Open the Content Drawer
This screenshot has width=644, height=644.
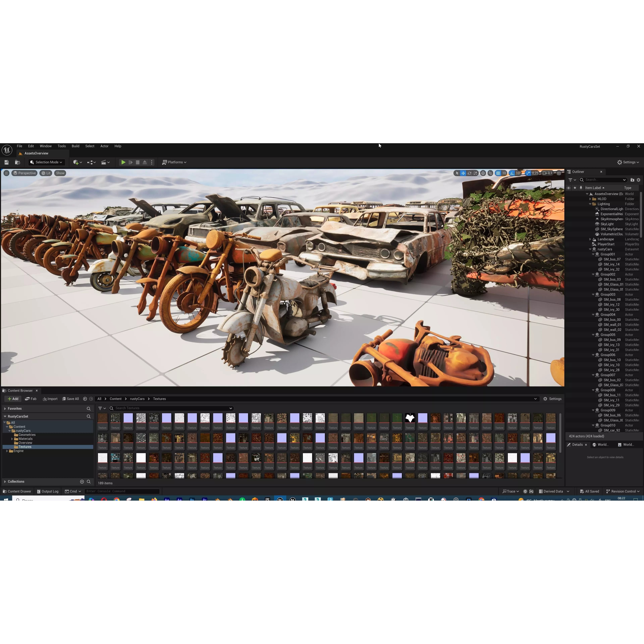tap(17, 491)
